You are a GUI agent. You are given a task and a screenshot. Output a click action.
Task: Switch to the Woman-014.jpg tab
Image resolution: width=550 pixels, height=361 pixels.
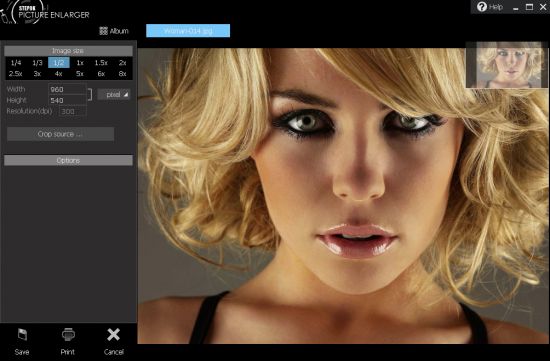pyautogui.click(x=188, y=31)
